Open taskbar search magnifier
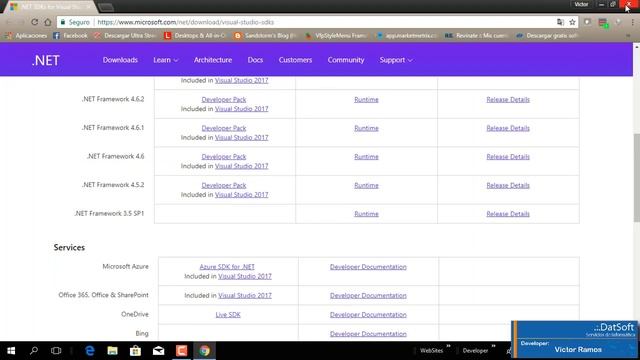This screenshot has width=640, height=360. pos(34,350)
